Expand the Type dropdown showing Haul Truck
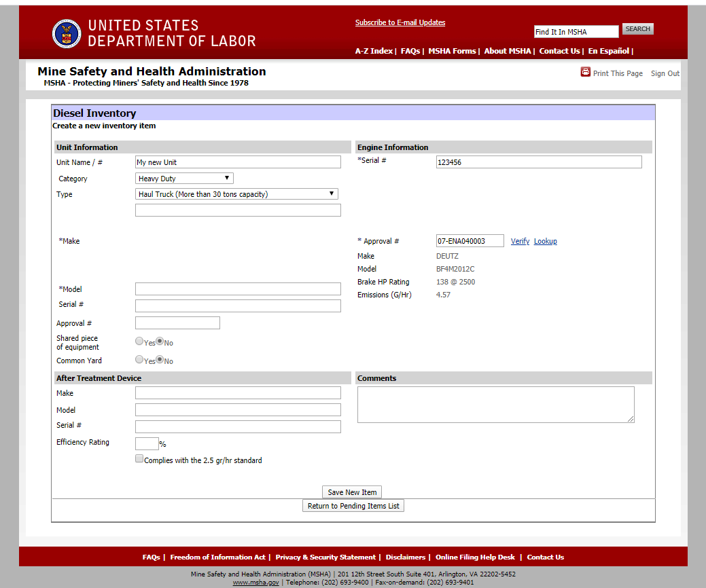The image size is (706, 588). (236, 194)
